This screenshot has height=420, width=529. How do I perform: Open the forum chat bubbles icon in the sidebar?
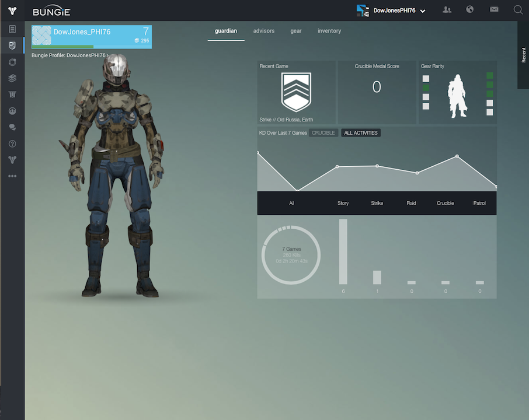point(12,127)
